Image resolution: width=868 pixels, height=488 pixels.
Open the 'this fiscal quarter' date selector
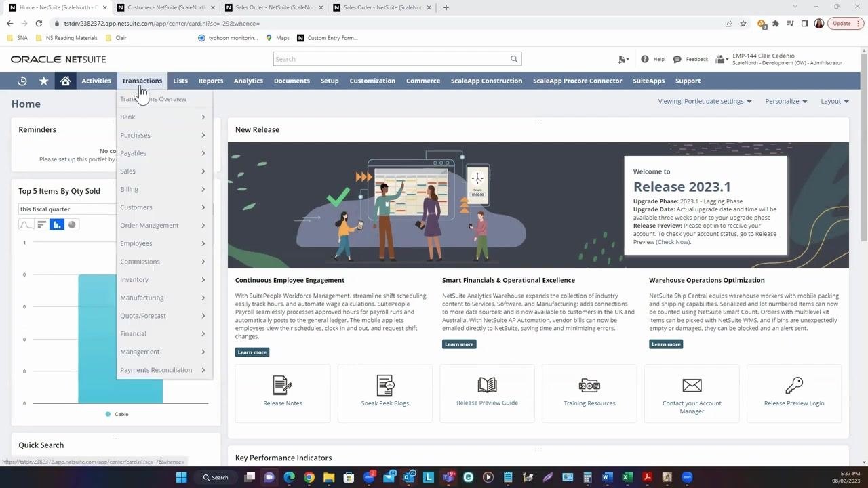click(68, 209)
